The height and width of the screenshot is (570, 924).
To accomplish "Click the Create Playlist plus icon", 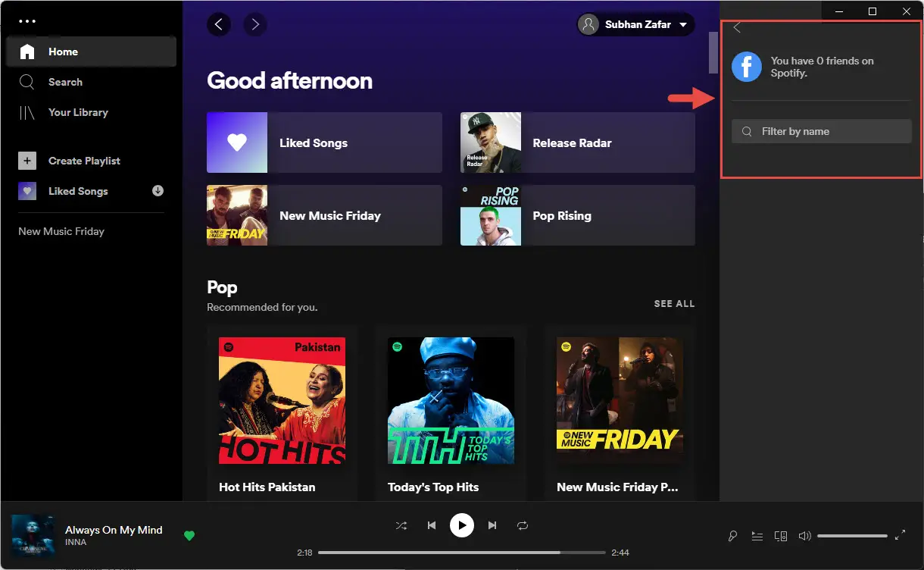I will tap(27, 161).
